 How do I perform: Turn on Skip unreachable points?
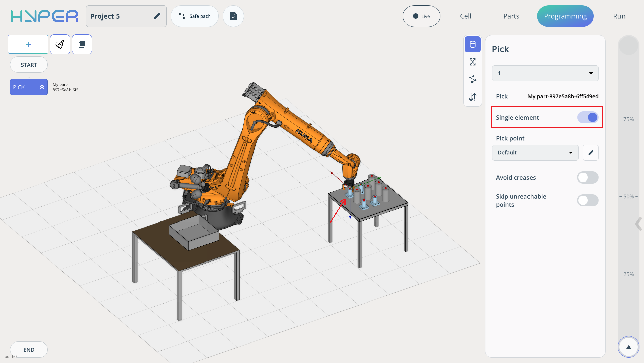tap(588, 200)
